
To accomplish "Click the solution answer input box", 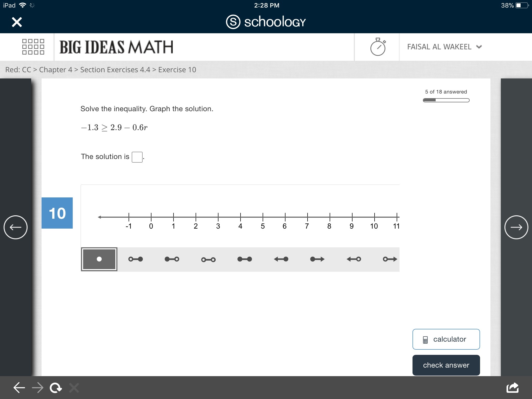I will tap(137, 157).
